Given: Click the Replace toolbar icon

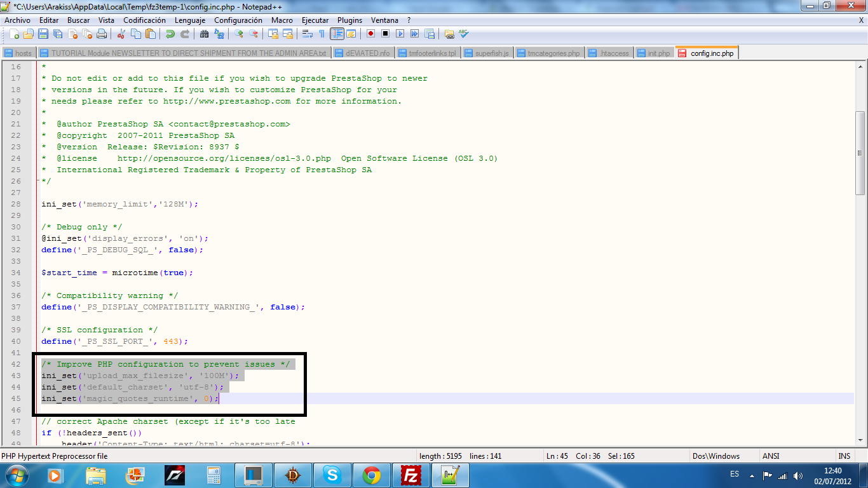Looking at the screenshot, I should 219,34.
